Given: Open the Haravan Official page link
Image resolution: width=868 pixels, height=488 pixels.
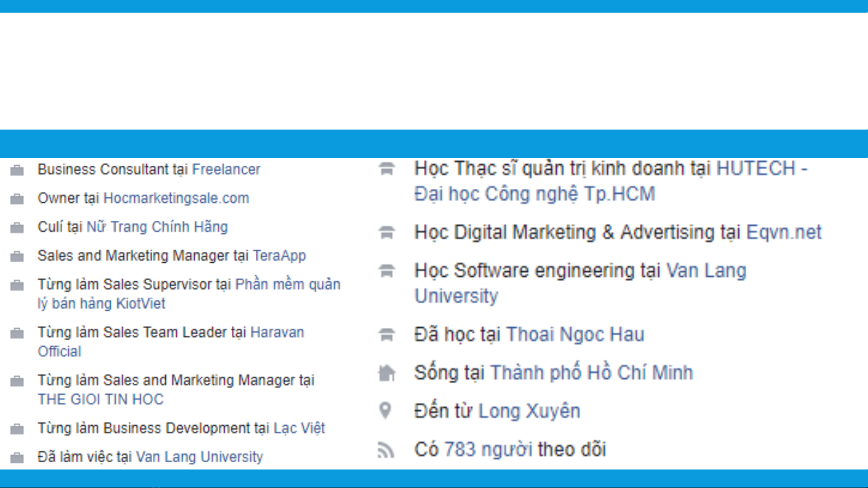Looking at the screenshot, I should 171,342.
